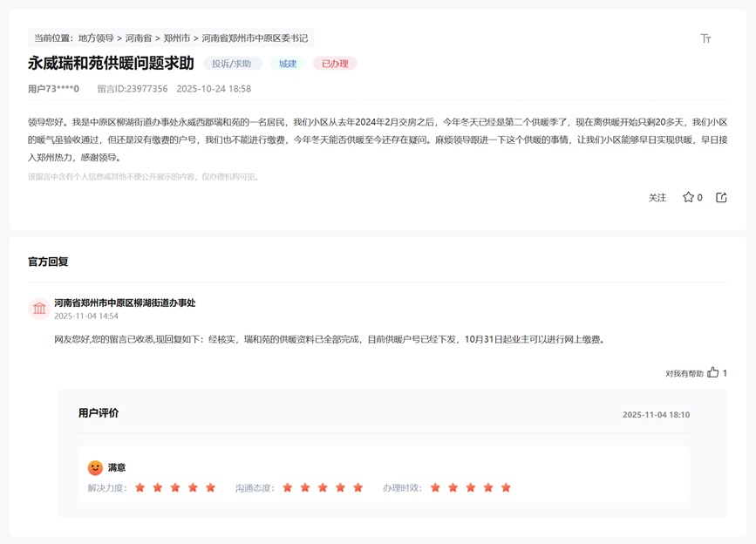Open the 地方领导 breadcrumb link

point(96,38)
